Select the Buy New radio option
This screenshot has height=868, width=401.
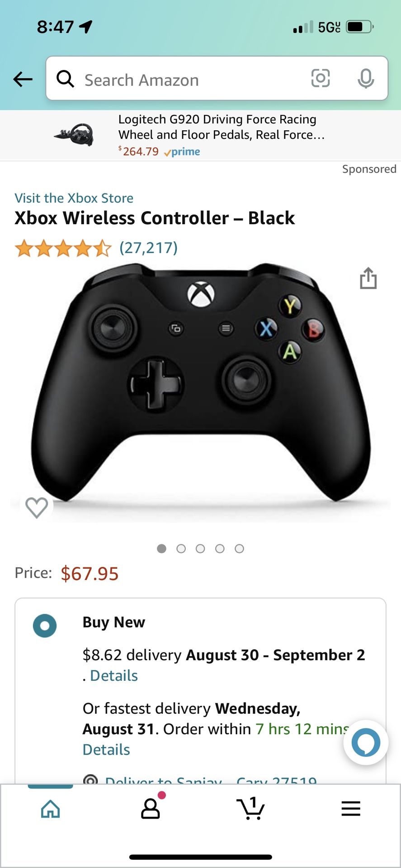[45, 626]
